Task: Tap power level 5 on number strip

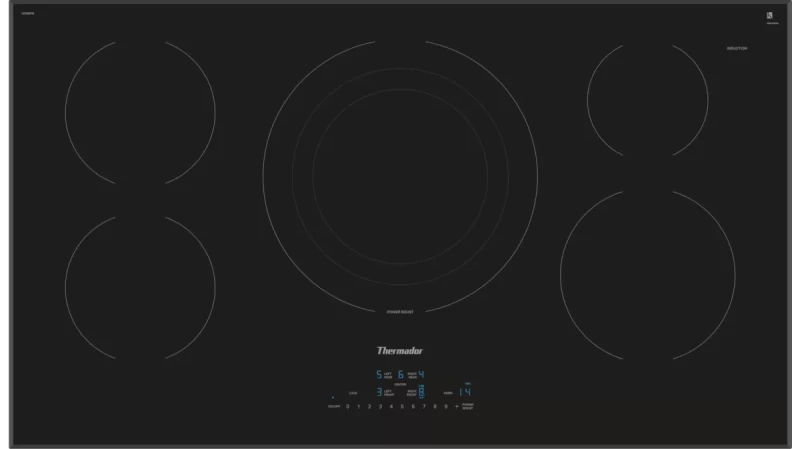Action: click(402, 407)
